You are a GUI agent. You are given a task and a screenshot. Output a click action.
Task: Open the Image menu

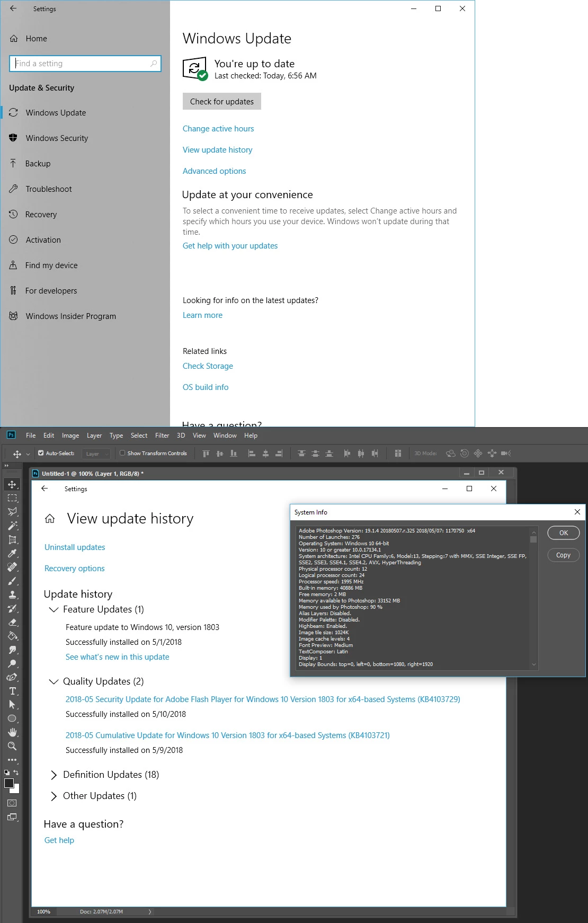tap(70, 436)
